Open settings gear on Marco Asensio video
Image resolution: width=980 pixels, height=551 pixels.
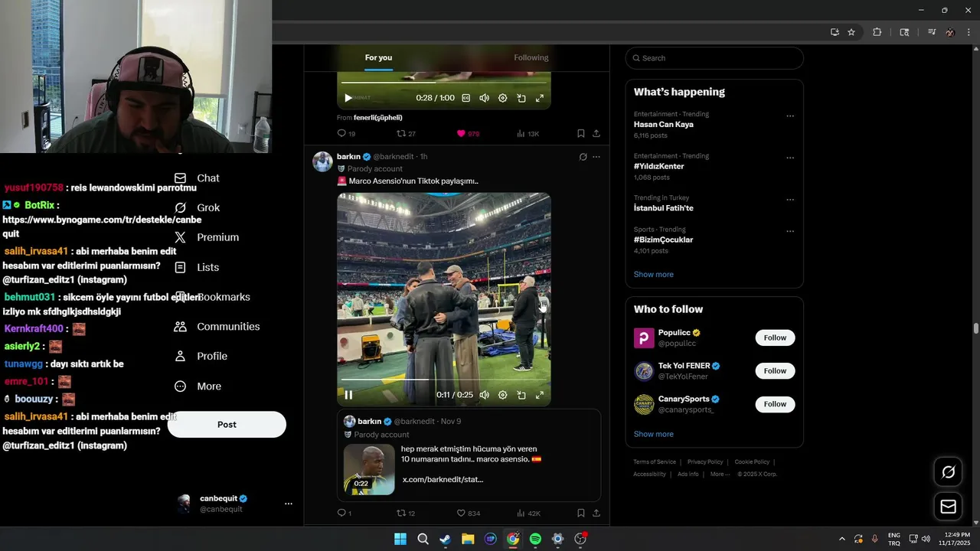(x=503, y=395)
